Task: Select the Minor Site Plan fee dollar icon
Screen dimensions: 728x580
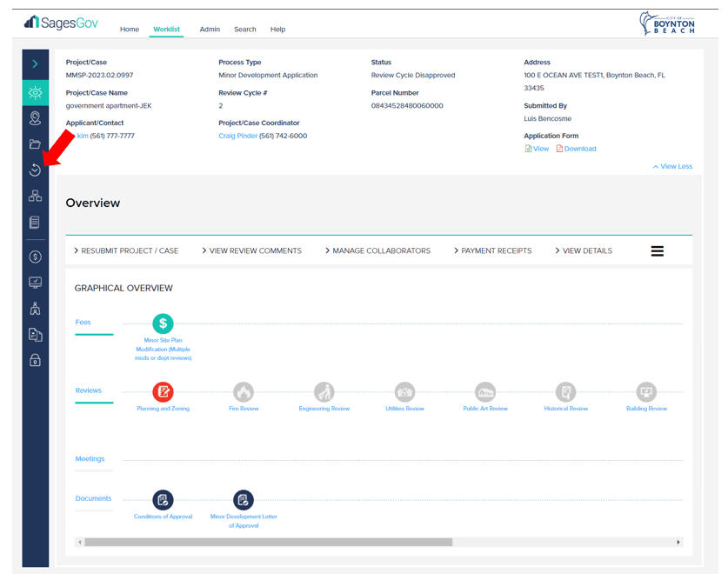Action: [x=163, y=323]
